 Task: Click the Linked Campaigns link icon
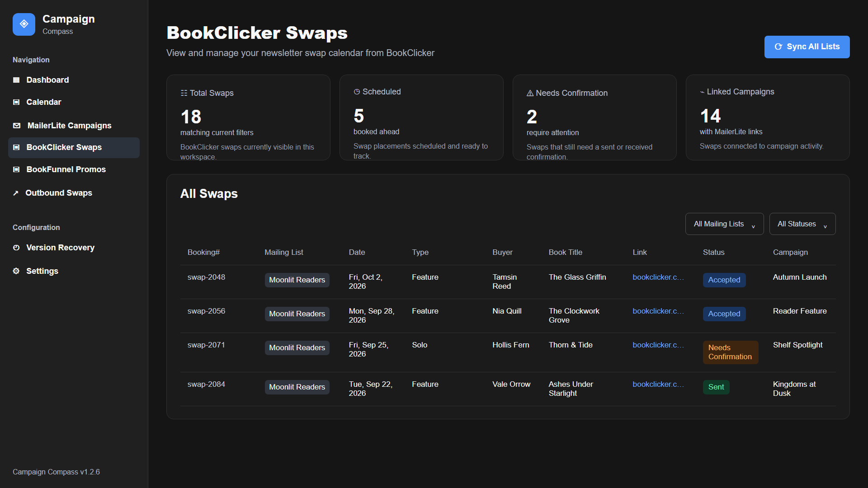[702, 92]
